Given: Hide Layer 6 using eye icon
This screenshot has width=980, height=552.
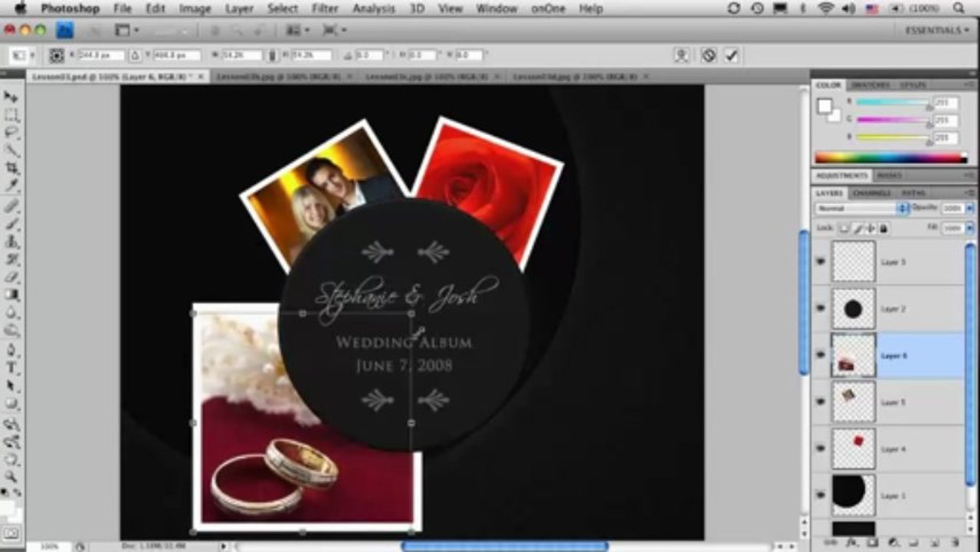Looking at the screenshot, I should (821, 355).
